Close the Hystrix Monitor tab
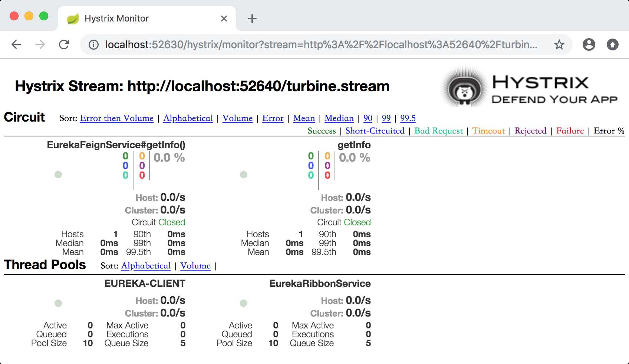Image resolution: width=629 pixels, height=364 pixels. 224,19
